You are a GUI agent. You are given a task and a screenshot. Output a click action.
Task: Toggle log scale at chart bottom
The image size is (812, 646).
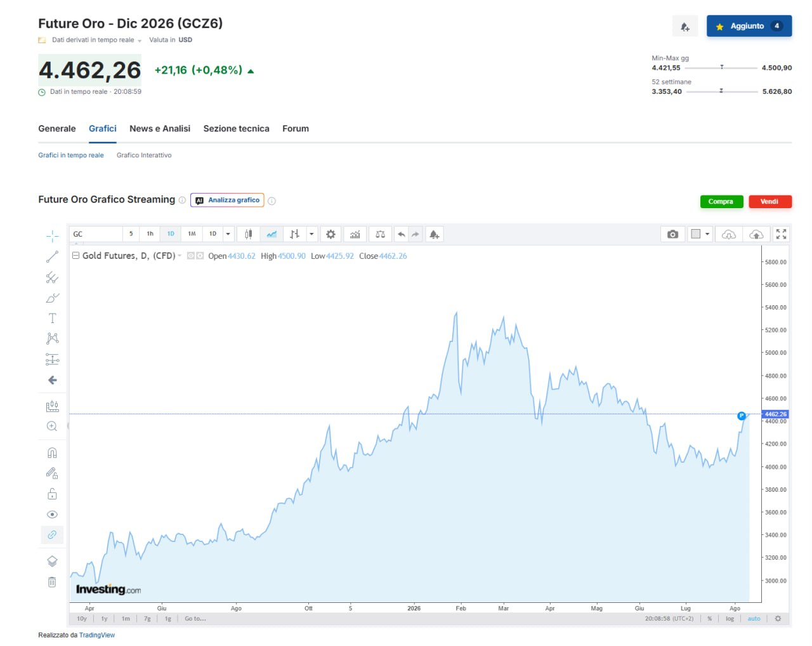(730, 619)
